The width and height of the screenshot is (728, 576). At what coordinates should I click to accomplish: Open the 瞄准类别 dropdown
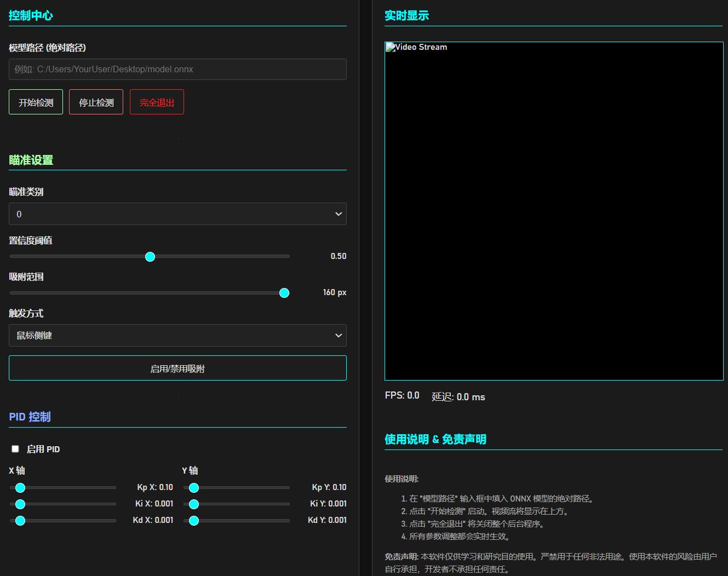click(x=177, y=214)
